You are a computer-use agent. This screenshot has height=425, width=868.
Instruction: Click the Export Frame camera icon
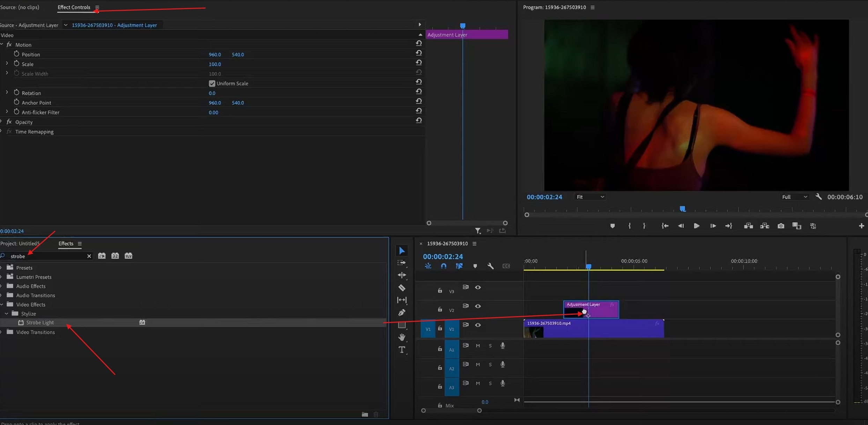tap(781, 226)
